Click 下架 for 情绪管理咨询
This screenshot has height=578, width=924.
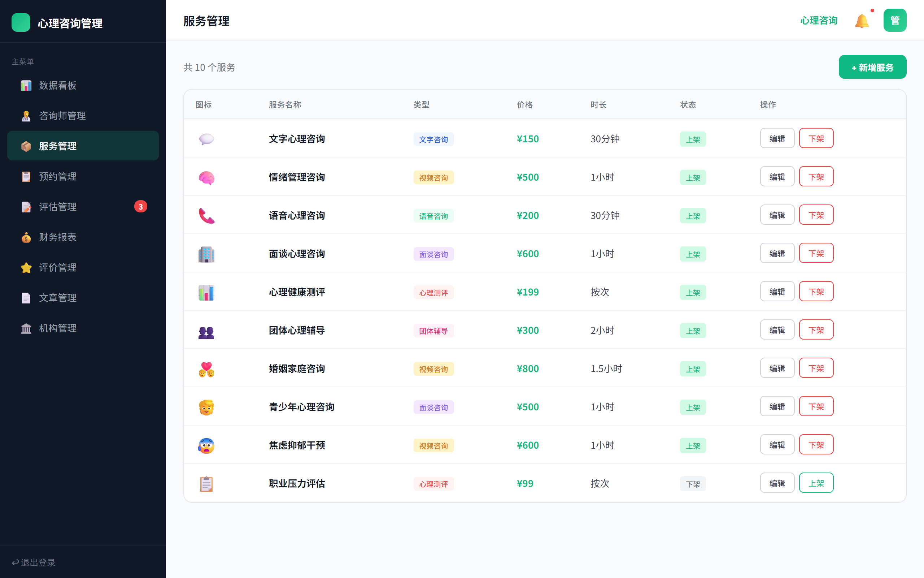coord(816,176)
